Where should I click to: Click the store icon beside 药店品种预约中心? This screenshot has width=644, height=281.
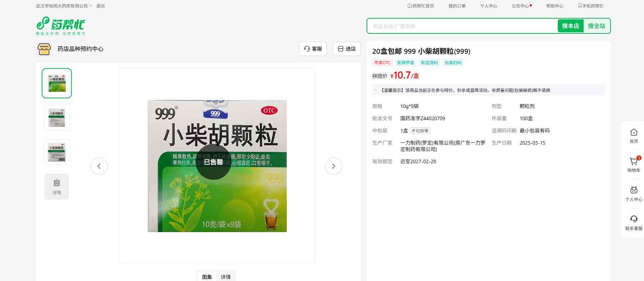44,49
